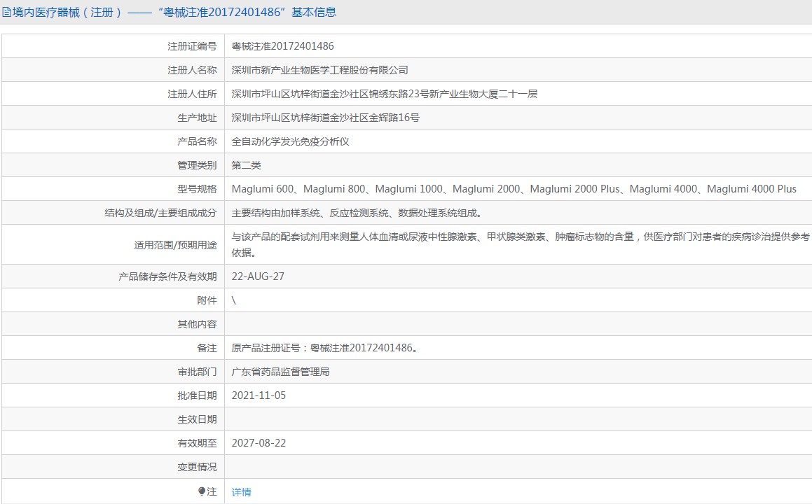Viewport: 812px width, 504px height.
Task: Click the 生产地址 label
Action: (x=197, y=118)
